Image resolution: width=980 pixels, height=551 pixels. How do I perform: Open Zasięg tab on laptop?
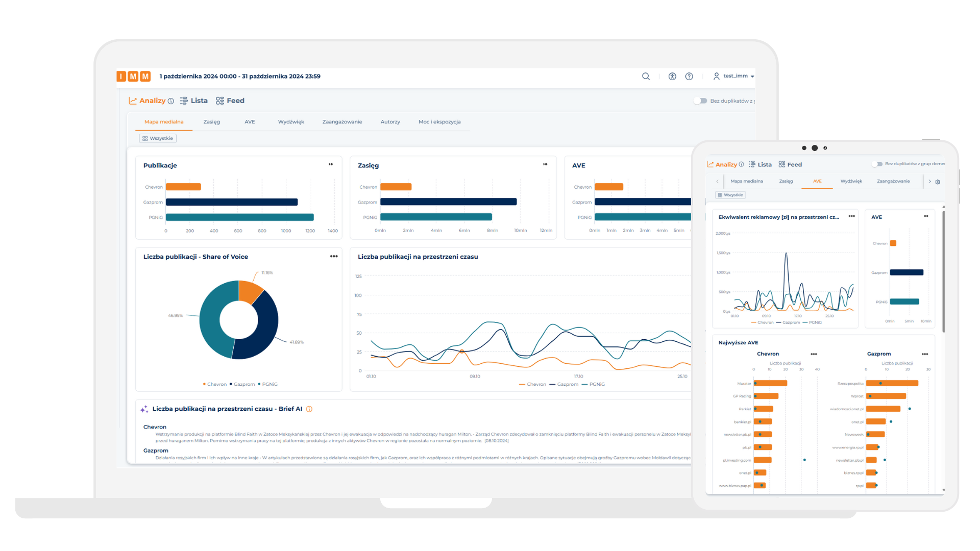(212, 122)
